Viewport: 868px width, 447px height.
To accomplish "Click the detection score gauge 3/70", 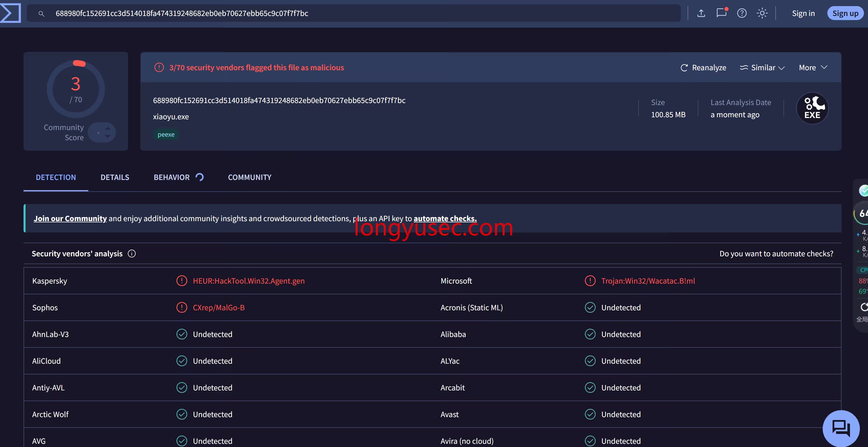I will 76,89.
